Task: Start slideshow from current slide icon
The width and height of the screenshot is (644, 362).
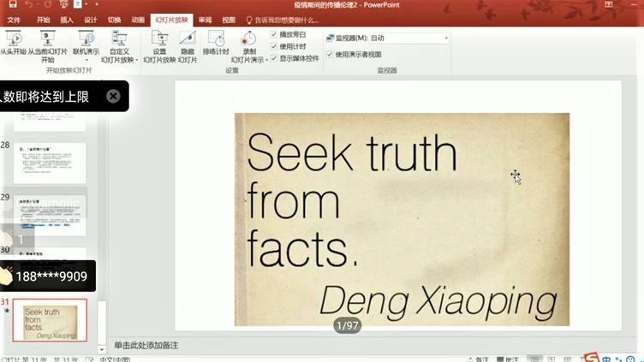Action: (x=48, y=39)
